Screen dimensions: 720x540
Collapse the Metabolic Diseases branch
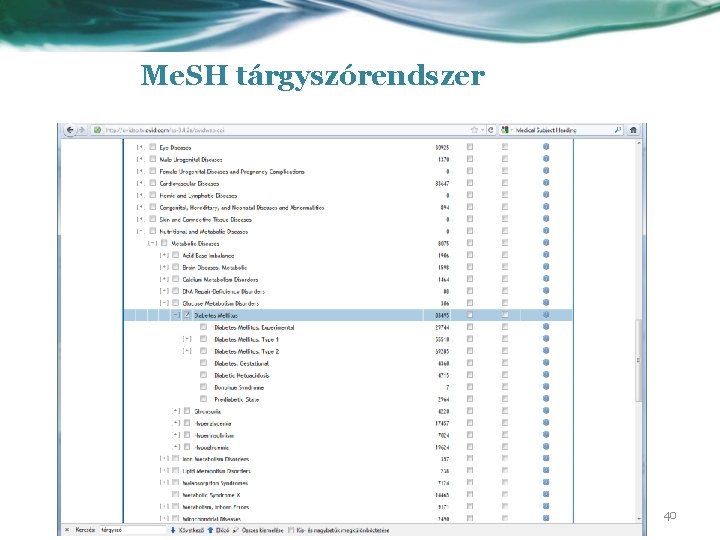(152, 243)
